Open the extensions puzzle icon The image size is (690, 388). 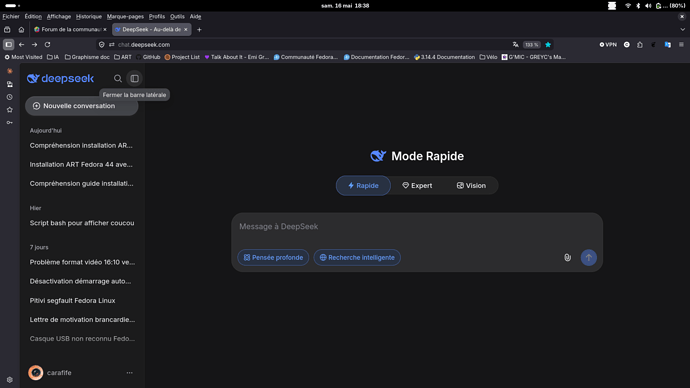tap(640, 44)
